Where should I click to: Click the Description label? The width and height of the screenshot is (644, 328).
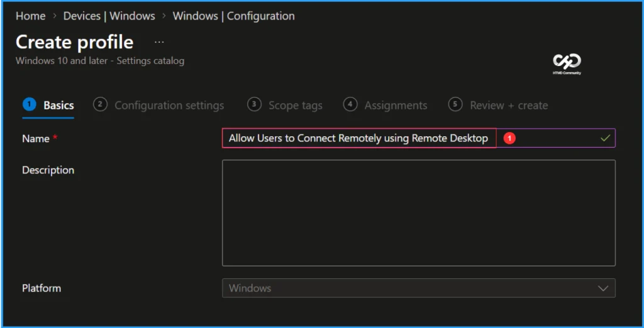(x=48, y=170)
